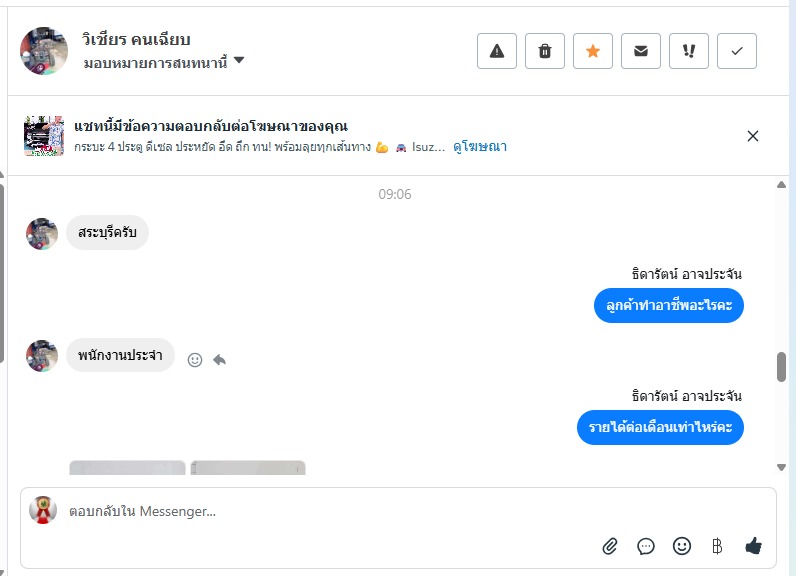Click the ad thumbnail image in banner
The height and width of the screenshot is (576, 796).
pyautogui.click(x=44, y=136)
